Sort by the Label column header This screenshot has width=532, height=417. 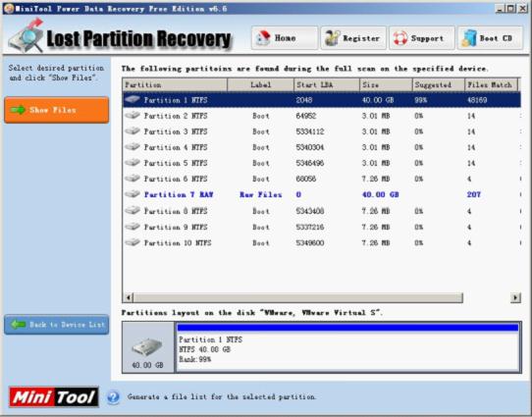click(260, 84)
